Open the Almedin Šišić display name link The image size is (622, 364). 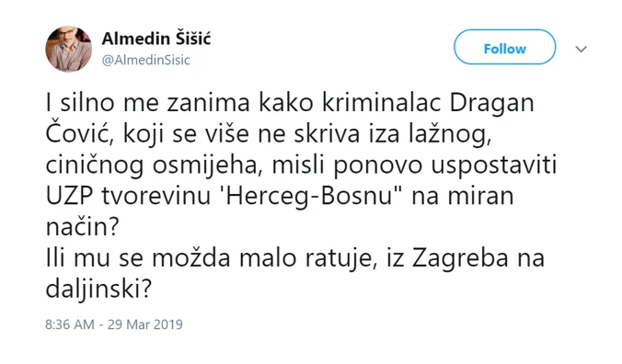156,39
